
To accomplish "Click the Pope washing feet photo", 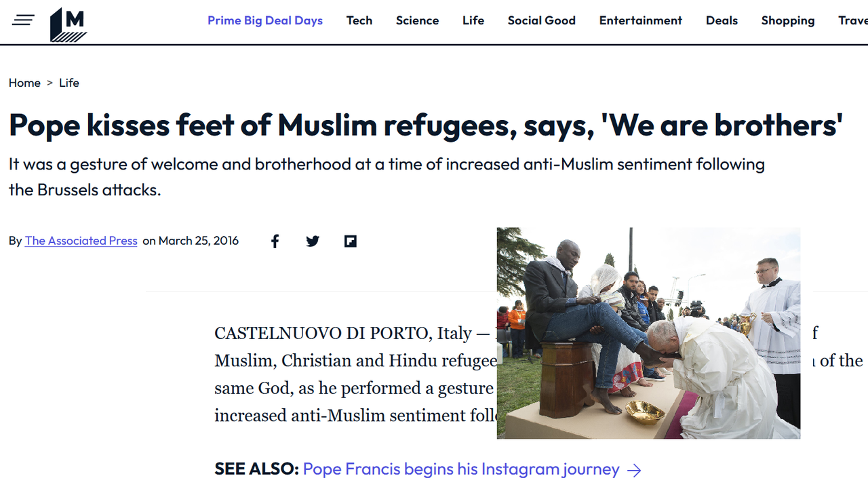I will (x=648, y=333).
